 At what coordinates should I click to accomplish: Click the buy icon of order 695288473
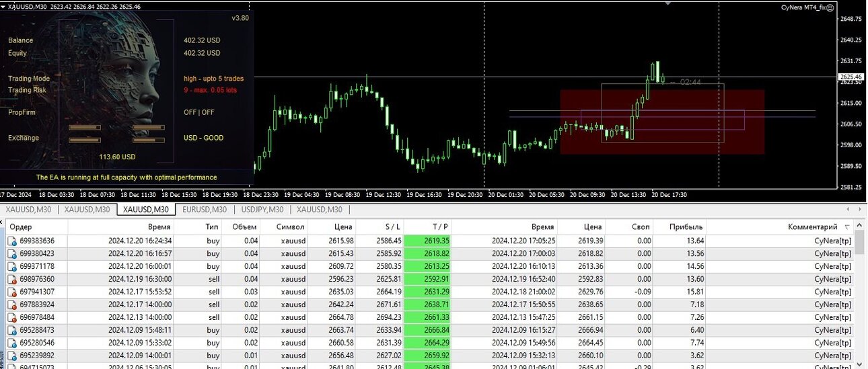(x=12, y=330)
